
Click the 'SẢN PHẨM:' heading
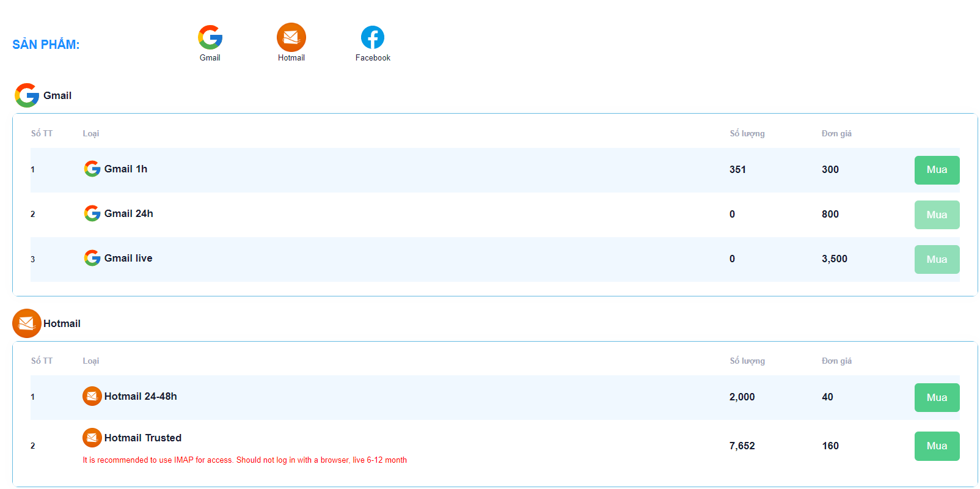click(46, 43)
